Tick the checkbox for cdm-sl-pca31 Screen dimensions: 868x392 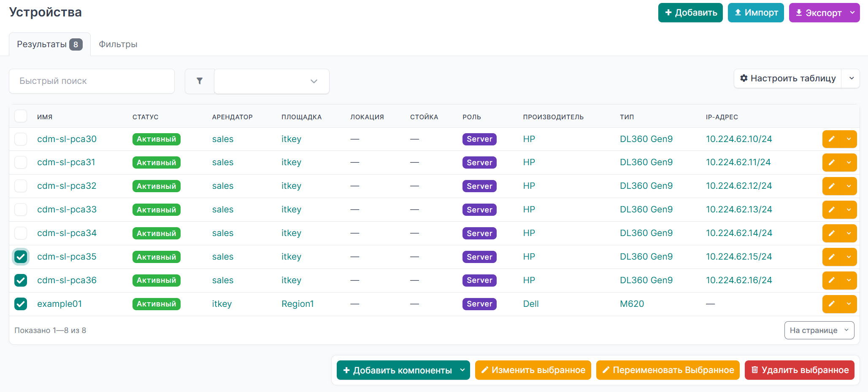pyautogui.click(x=21, y=162)
